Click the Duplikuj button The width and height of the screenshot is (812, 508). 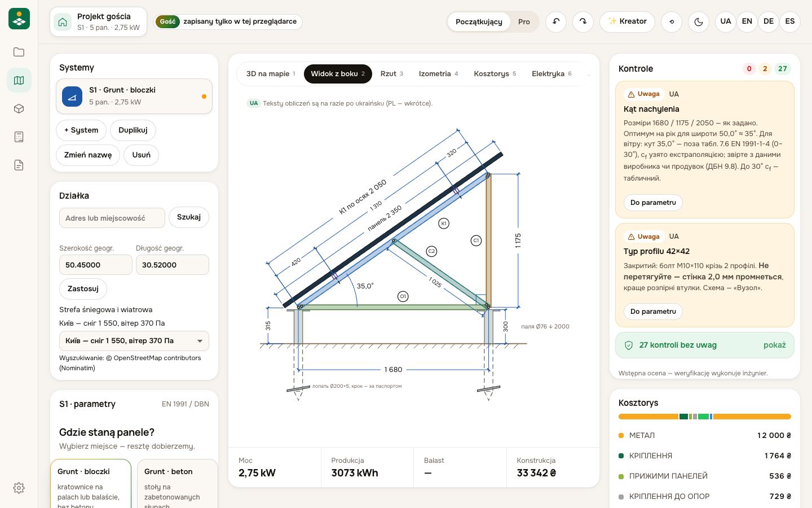pos(133,130)
